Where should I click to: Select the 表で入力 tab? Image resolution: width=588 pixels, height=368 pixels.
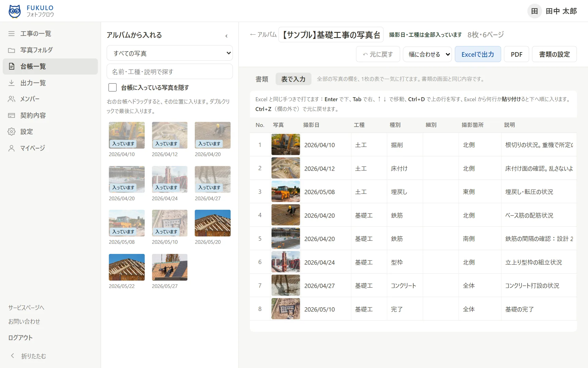tap(293, 79)
